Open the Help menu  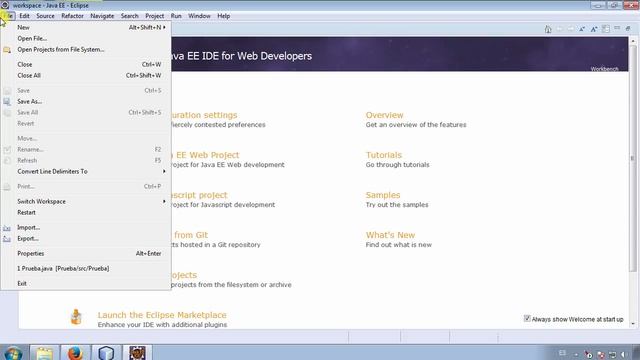point(223,16)
